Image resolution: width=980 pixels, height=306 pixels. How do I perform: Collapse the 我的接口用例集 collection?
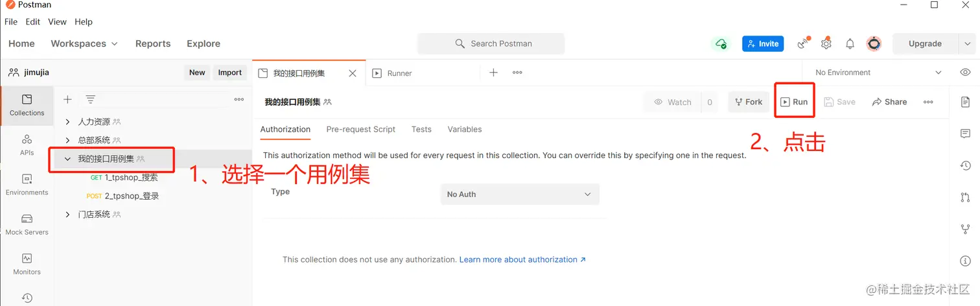68,159
